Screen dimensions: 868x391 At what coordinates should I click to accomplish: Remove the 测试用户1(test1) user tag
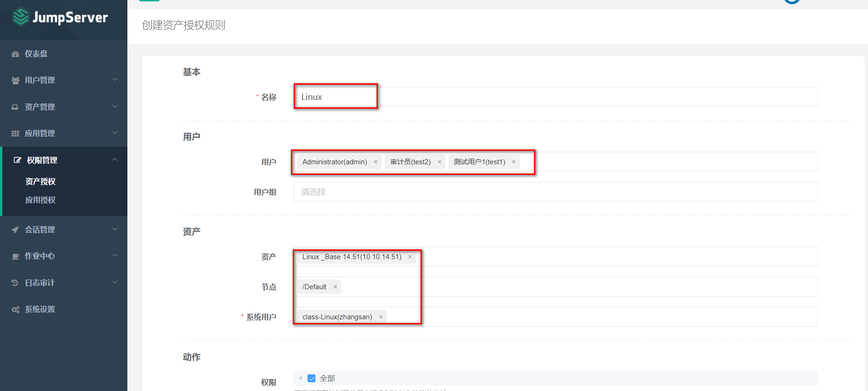pyautogui.click(x=514, y=162)
